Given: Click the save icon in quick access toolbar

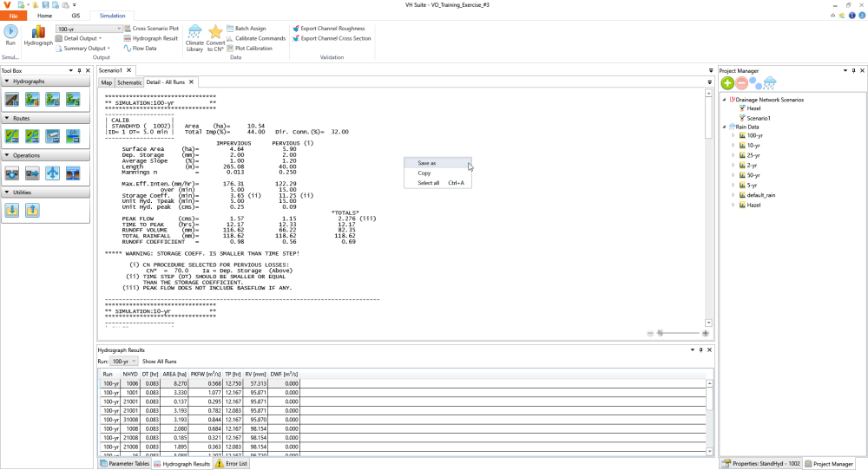Looking at the screenshot, I should (x=46, y=5).
